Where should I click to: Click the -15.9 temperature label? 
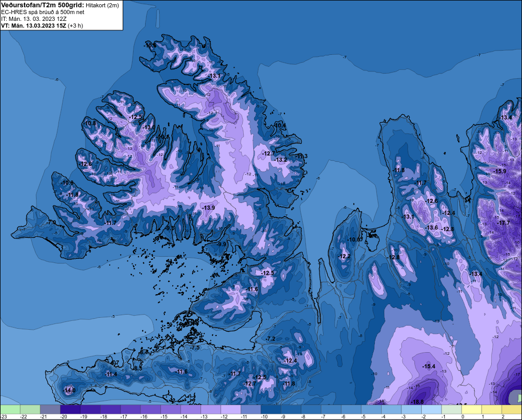(x=500, y=171)
